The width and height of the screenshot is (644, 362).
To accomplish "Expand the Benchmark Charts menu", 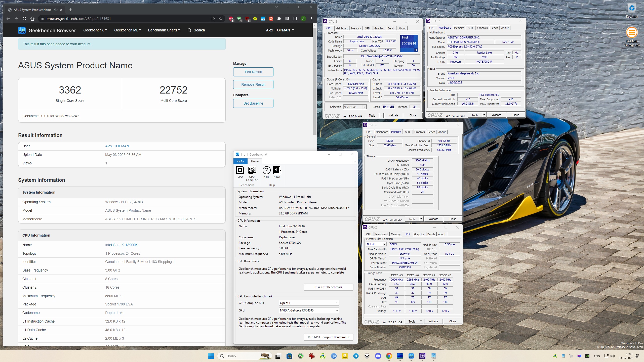I will pos(164,30).
